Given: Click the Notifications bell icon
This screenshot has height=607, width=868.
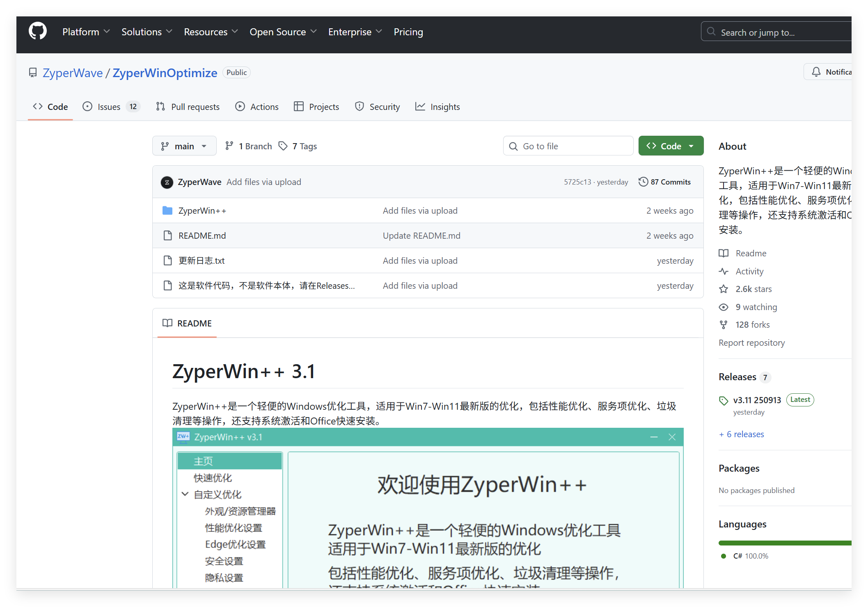Looking at the screenshot, I should 816,72.
